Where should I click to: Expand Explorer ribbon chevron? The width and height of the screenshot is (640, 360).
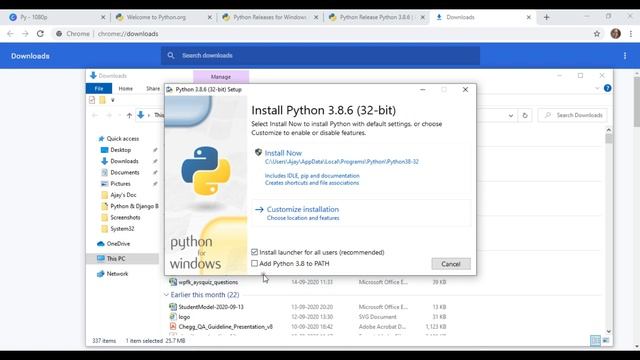pyautogui.click(x=597, y=88)
